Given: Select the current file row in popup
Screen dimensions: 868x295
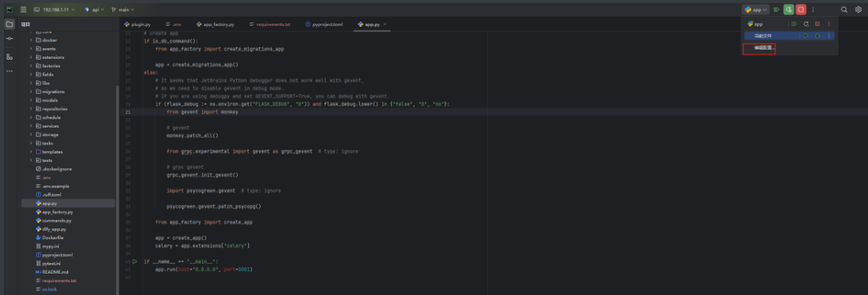Looking at the screenshot, I should [x=789, y=35].
